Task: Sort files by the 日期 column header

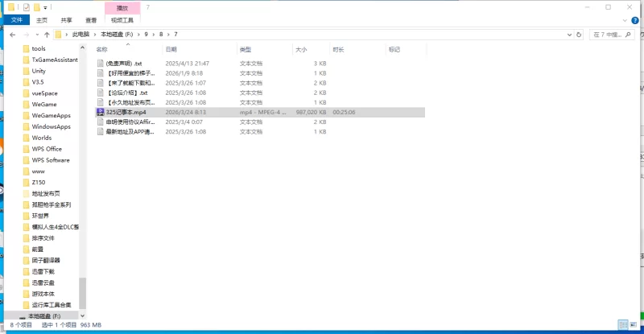Action: pyautogui.click(x=171, y=49)
